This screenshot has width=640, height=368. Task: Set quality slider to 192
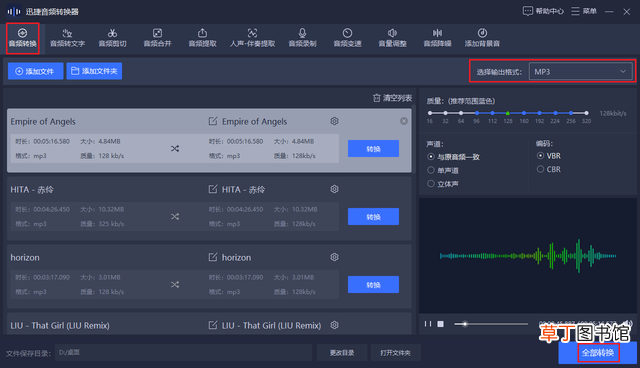(540, 113)
